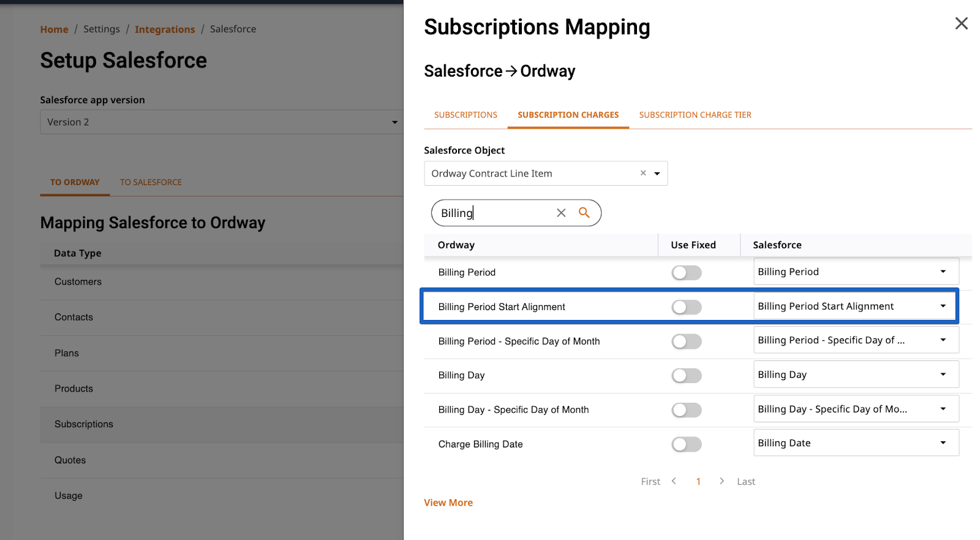
Task: Select the Subscriptions data type row
Action: point(222,424)
